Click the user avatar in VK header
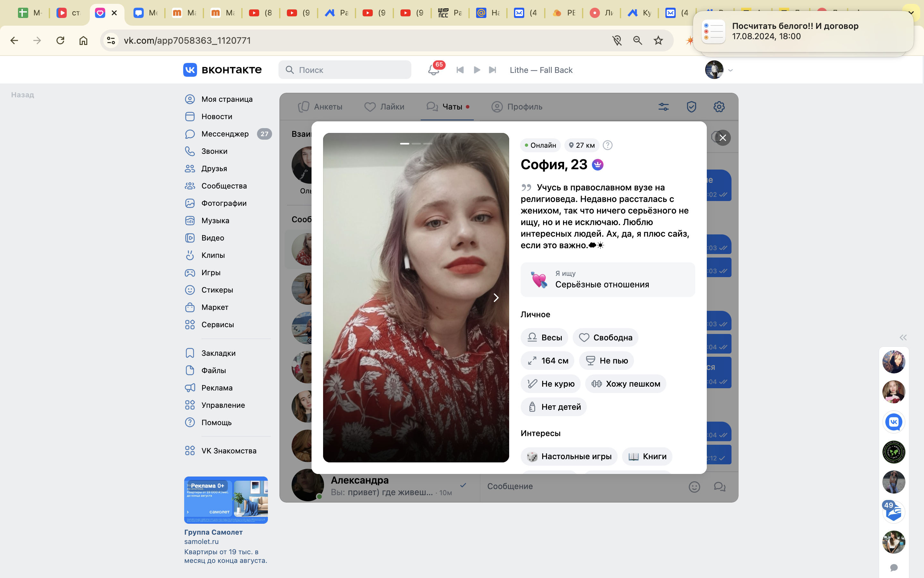Image resolution: width=924 pixels, height=578 pixels. (714, 70)
